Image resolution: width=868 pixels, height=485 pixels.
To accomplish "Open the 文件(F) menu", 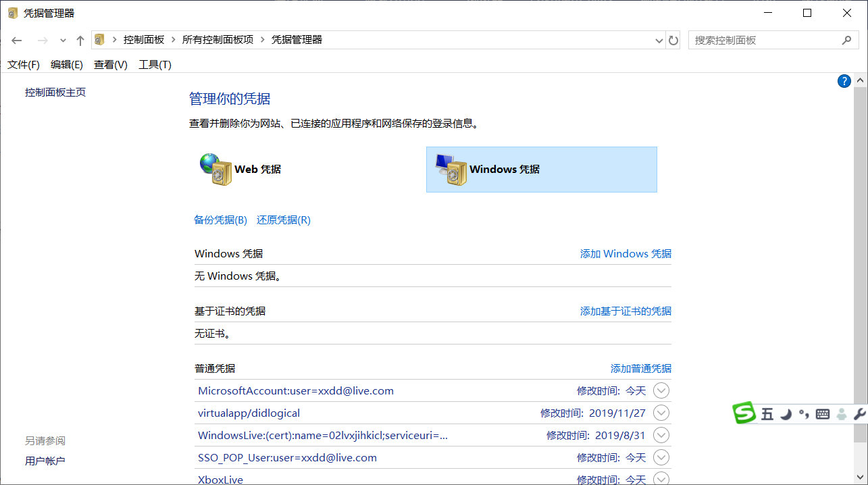I will pos(23,64).
